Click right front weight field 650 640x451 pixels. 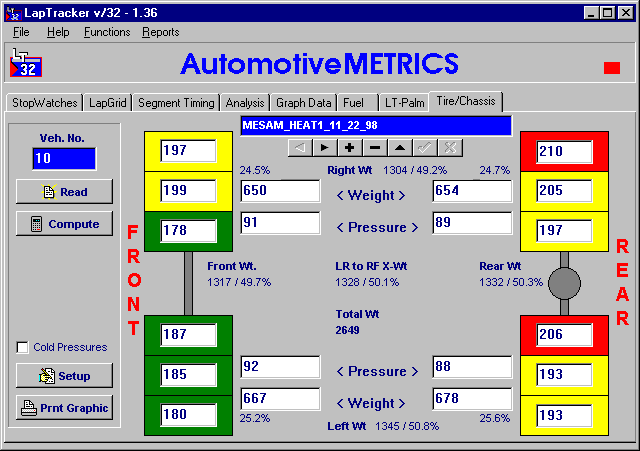(x=280, y=191)
